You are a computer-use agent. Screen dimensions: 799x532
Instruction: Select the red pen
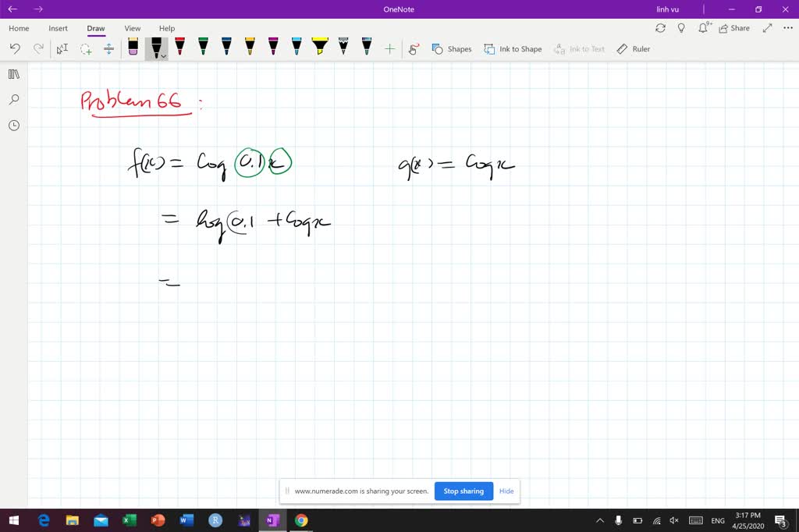pos(179,48)
